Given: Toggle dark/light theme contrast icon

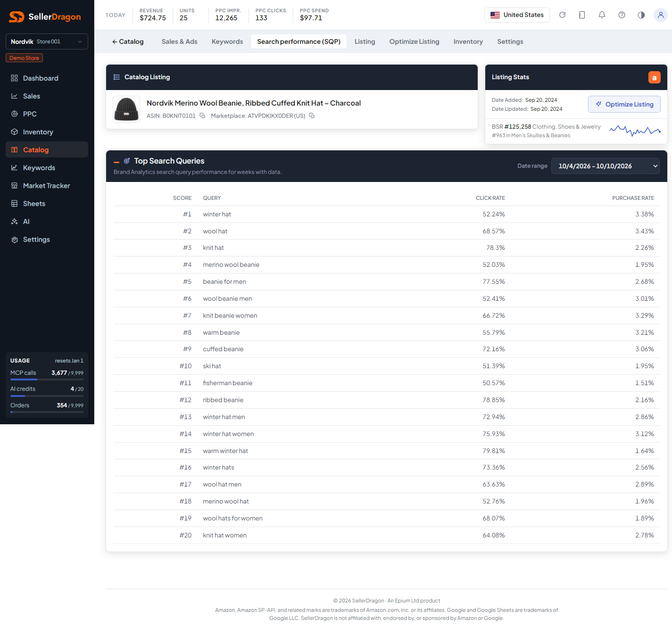Looking at the screenshot, I should pos(641,15).
